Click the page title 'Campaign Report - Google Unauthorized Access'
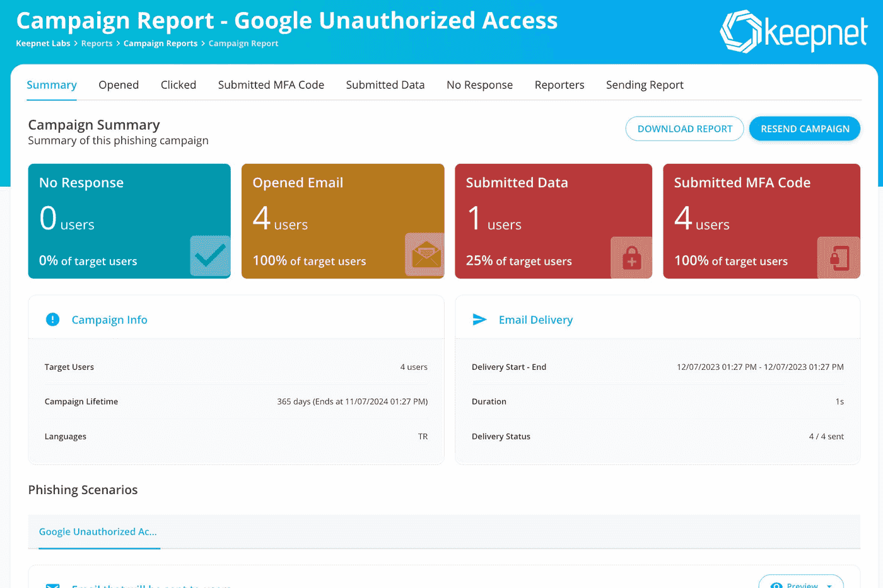The image size is (883, 588). [x=287, y=21]
